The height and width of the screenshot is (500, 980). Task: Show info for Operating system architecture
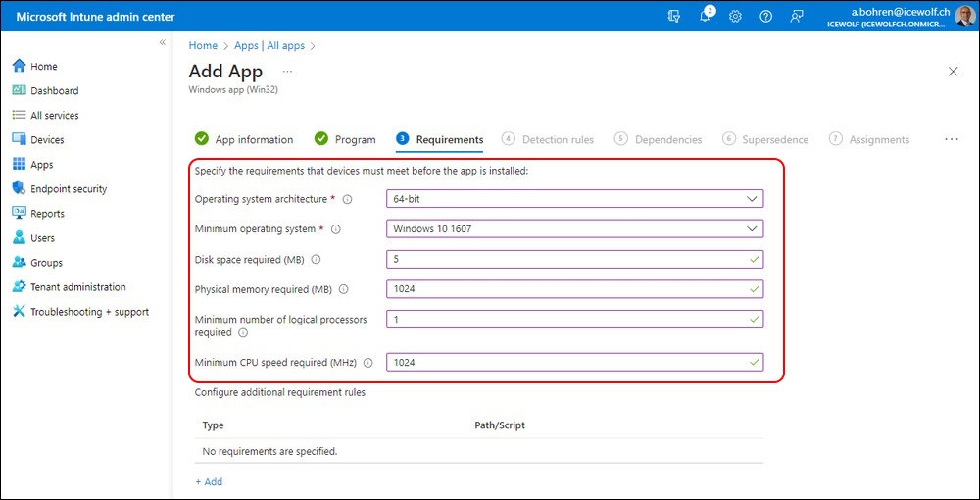pos(348,199)
